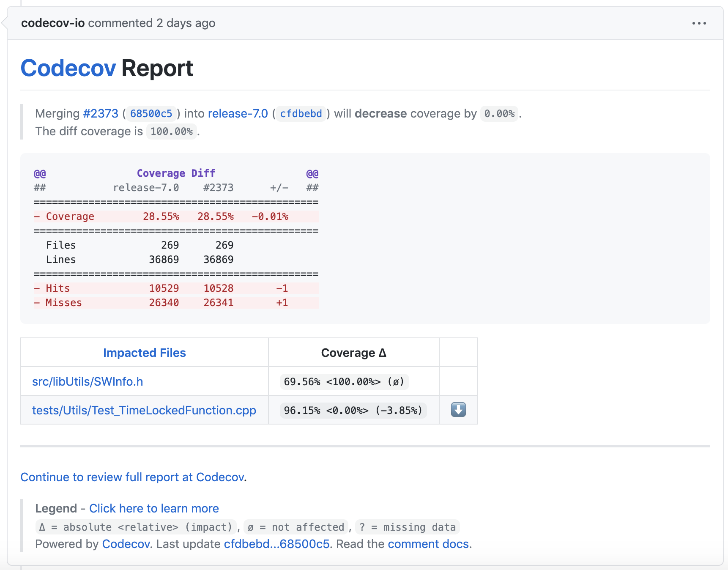Open the Codecov heading link

point(68,68)
